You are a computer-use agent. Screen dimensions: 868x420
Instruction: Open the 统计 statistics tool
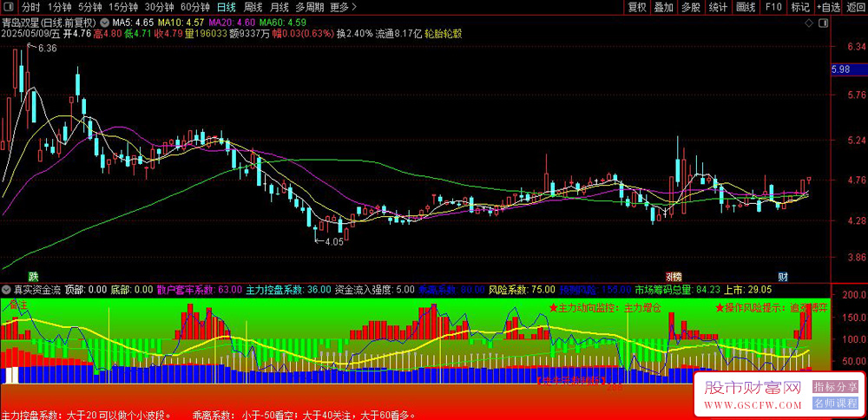click(718, 7)
